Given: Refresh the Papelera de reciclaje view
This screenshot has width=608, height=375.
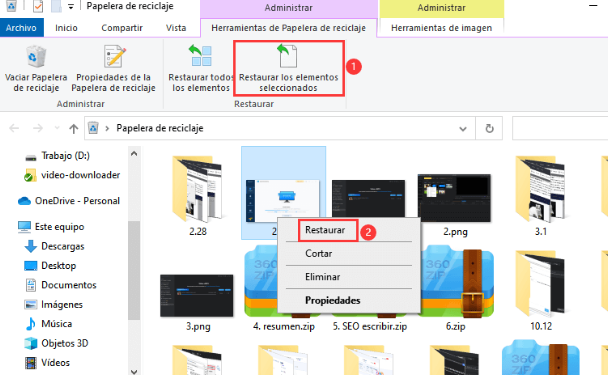Looking at the screenshot, I should click(489, 128).
